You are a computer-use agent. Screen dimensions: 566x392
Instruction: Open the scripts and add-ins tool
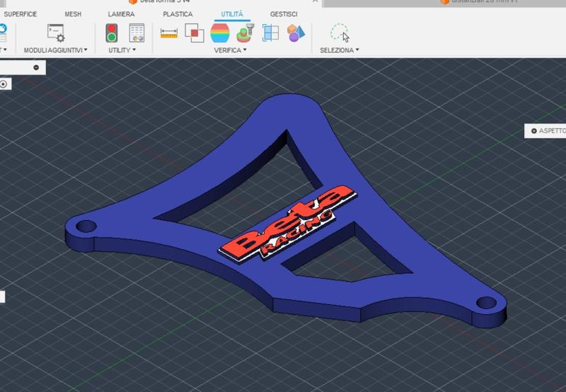click(x=56, y=33)
